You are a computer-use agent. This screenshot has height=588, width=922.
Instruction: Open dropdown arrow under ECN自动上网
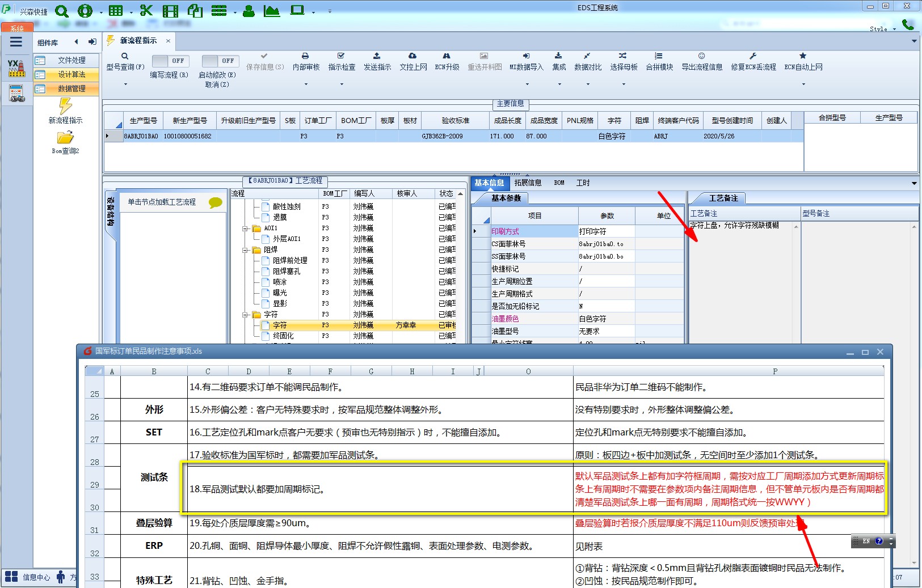pyautogui.click(x=803, y=84)
